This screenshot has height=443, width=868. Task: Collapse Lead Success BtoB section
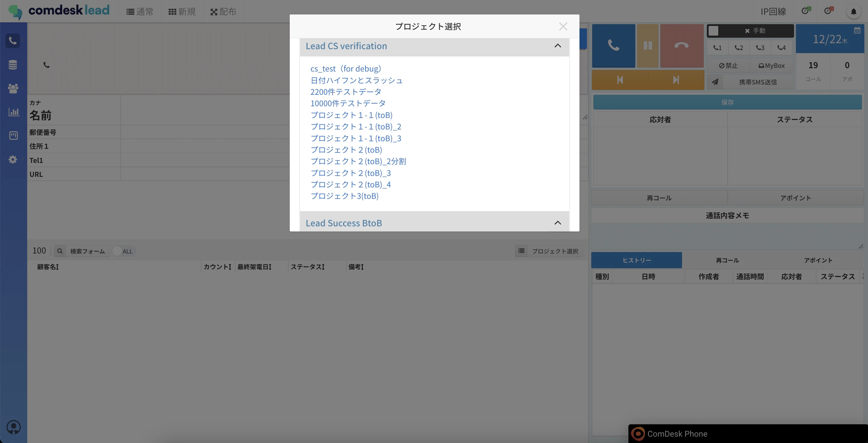click(558, 223)
